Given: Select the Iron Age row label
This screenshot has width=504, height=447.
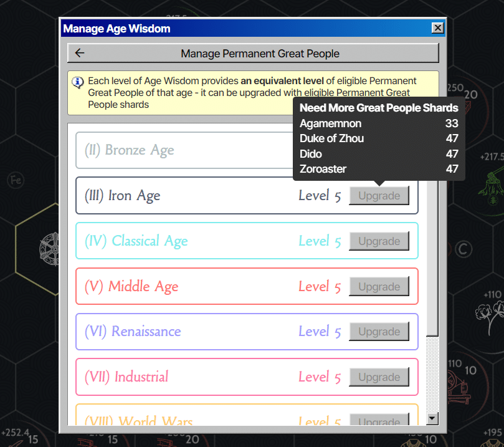Looking at the screenshot, I should tap(122, 196).
